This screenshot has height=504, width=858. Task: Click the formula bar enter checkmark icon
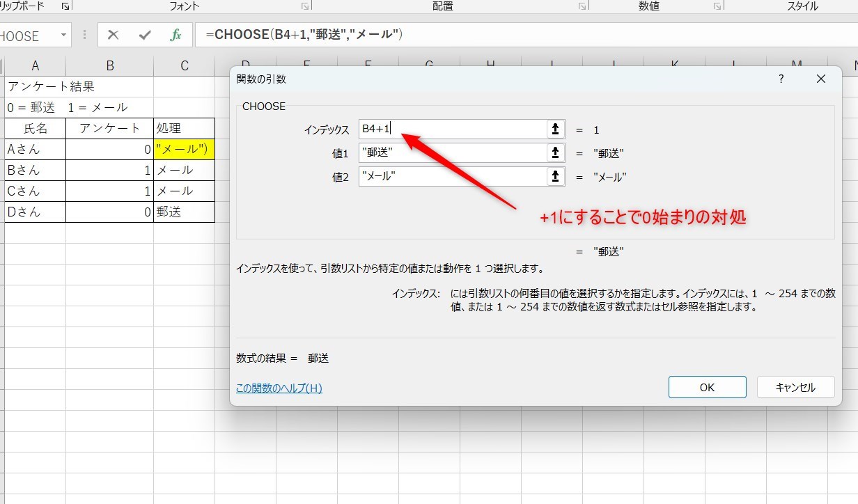tap(145, 35)
